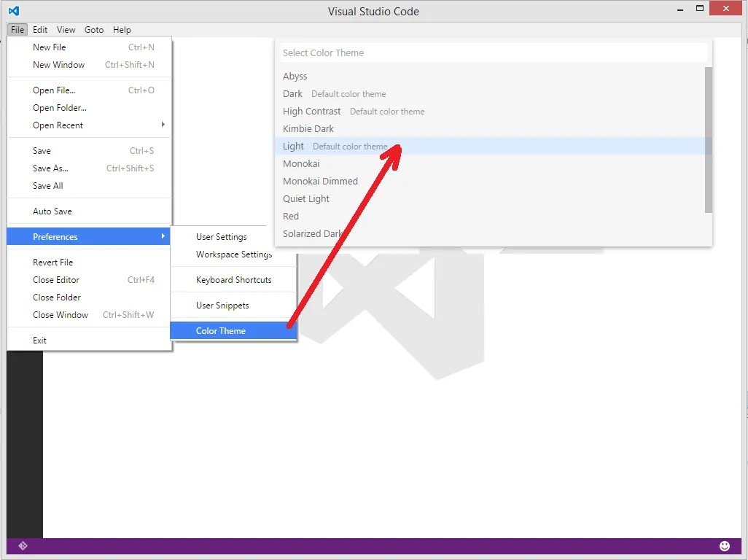
Task: Select Open Folder... menu entry
Action: click(x=89, y=108)
